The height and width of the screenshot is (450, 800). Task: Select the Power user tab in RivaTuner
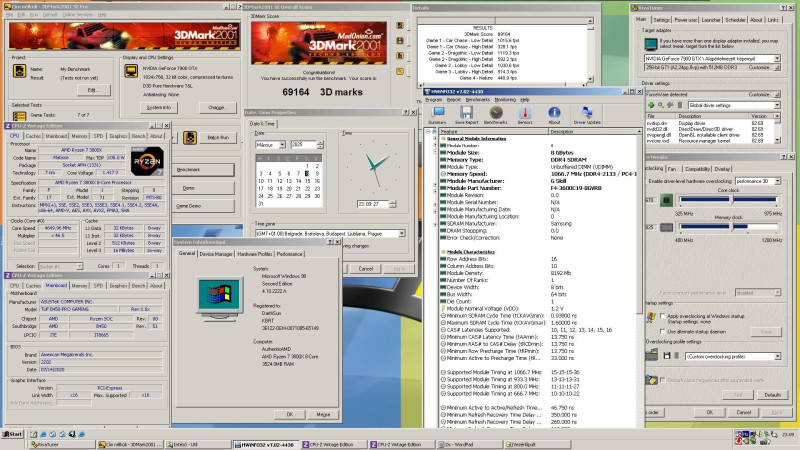click(x=686, y=19)
